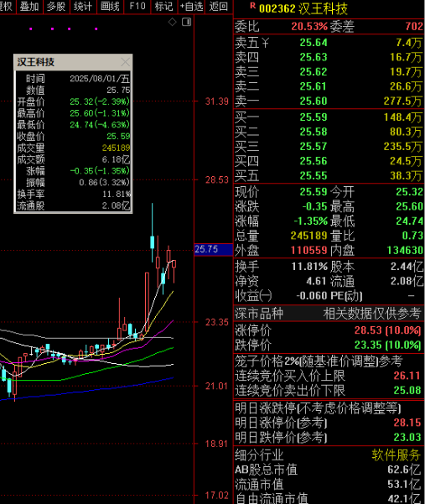Click the 细分行业 软件服务 industry link
Screen dimensions: 425x504
point(396,455)
